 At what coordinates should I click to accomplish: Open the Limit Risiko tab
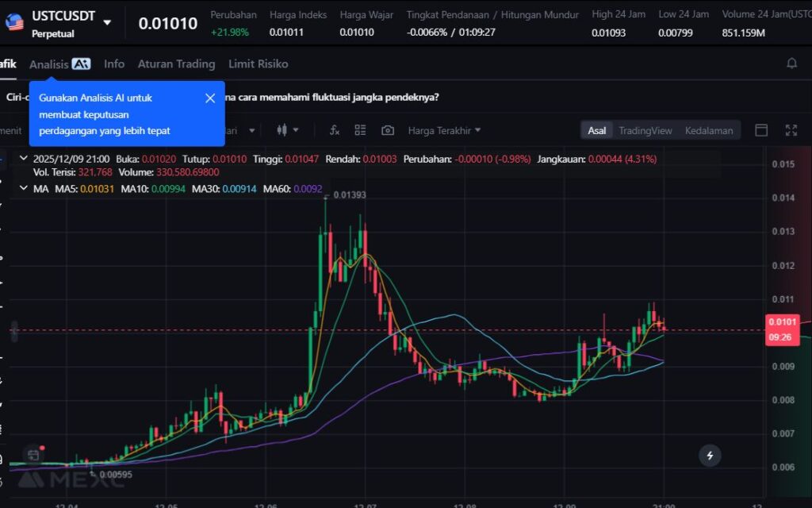click(x=258, y=63)
